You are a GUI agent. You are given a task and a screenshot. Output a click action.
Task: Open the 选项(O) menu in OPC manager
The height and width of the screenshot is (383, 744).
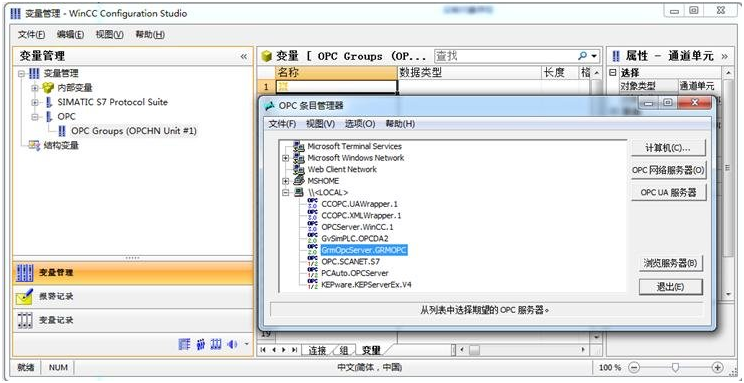click(x=360, y=123)
